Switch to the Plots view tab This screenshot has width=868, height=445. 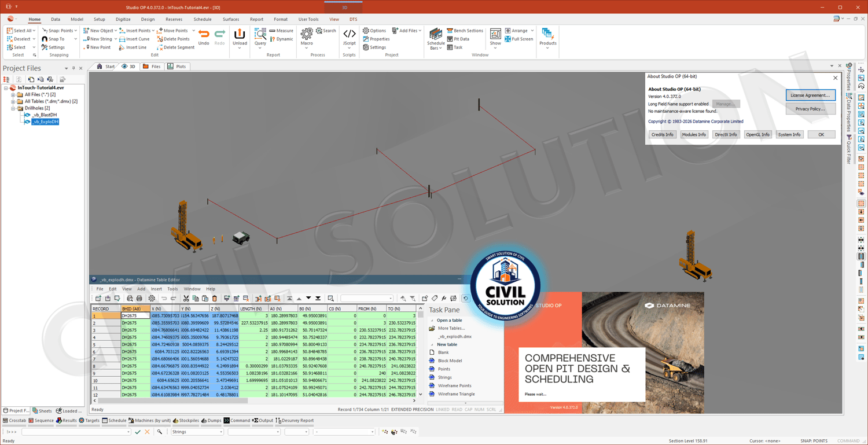pyautogui.click(x=176, y=67)
